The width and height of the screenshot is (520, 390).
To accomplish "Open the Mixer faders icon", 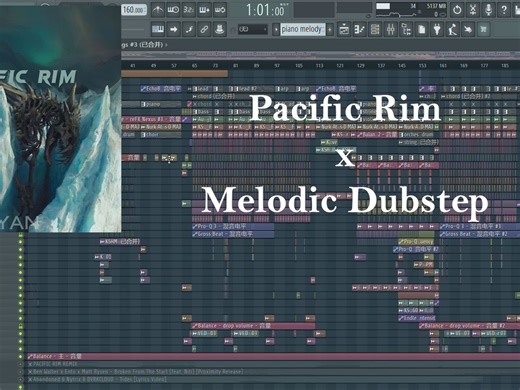I will pos(390,30).
